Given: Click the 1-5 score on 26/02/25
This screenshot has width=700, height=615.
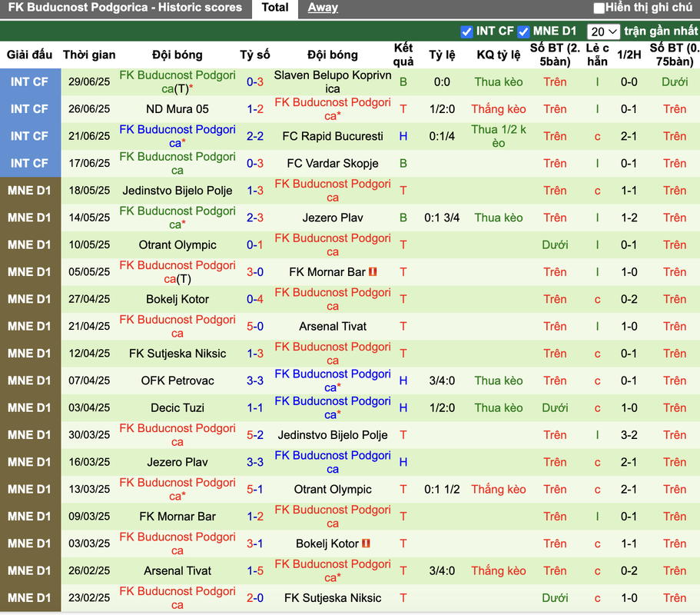Looking at the screenshot, I should coord(255,570).
